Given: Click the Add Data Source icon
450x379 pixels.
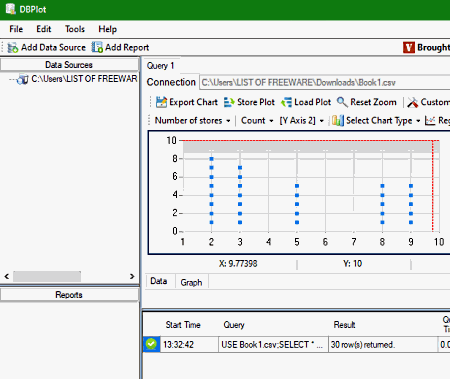Looking at the screenshot, I should 13,48.
